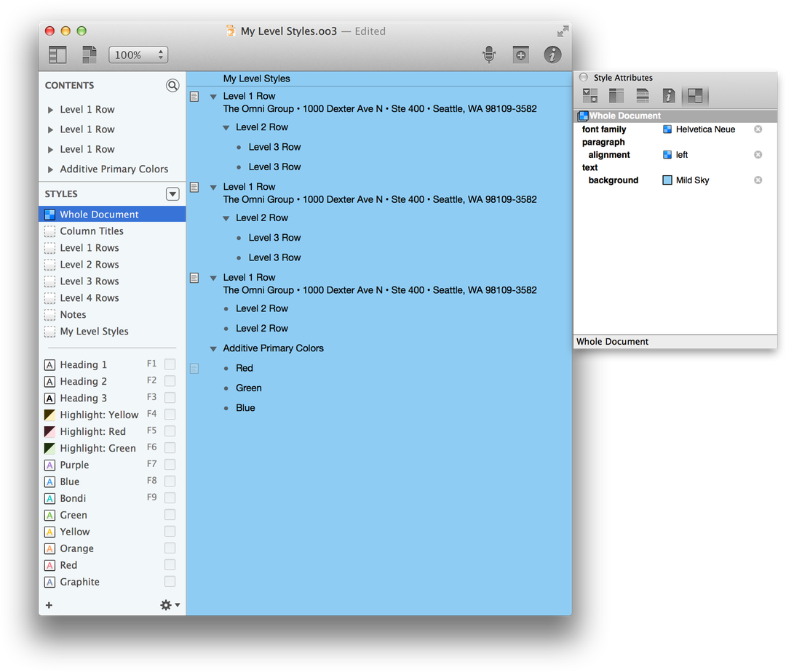Remove the Mild Sky background attribute
Image resolution: width=786 pixels, height=672 pixels.
click(758, 180)
